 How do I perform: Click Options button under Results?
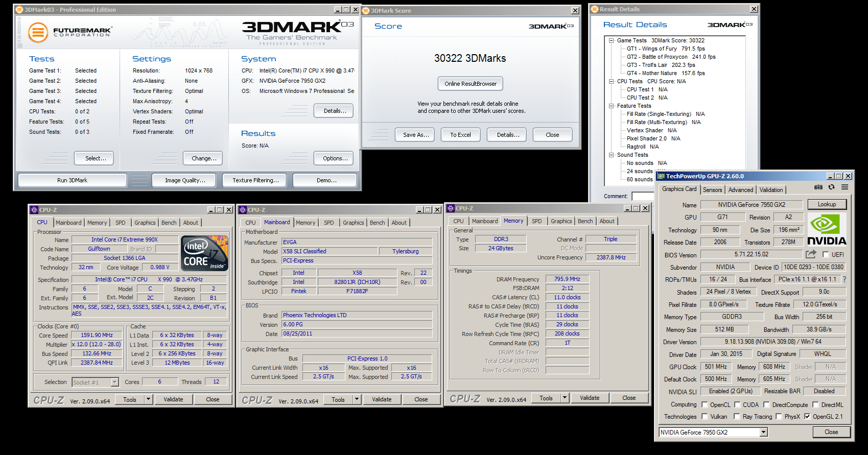(335, 158)
